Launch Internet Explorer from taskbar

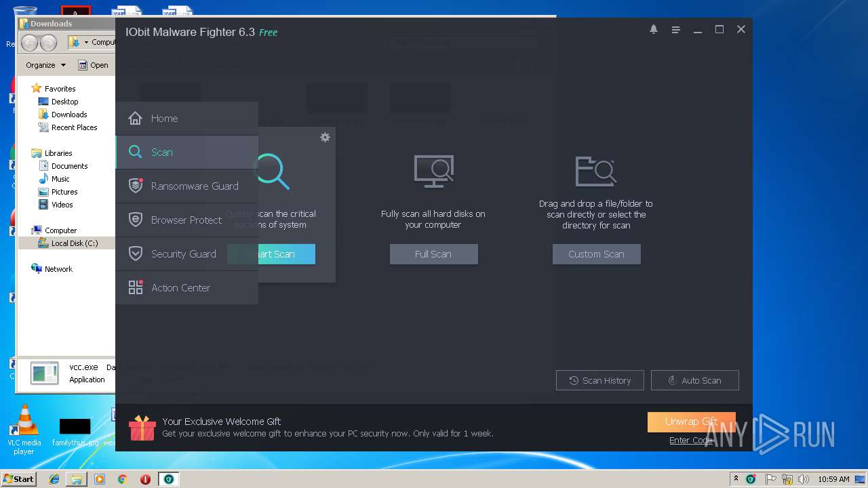(x=54, y=479)
